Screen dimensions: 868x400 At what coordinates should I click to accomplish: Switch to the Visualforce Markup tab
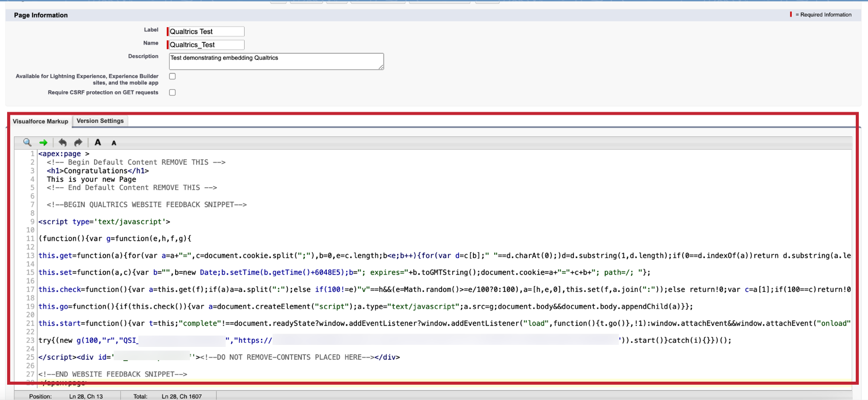click(40, 121)
